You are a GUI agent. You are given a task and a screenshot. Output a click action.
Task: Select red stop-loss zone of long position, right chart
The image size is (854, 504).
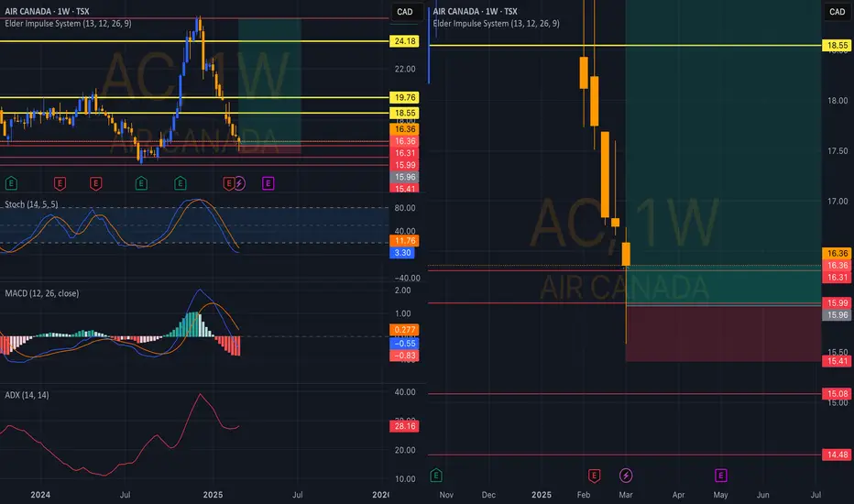[x=723, y=334]
